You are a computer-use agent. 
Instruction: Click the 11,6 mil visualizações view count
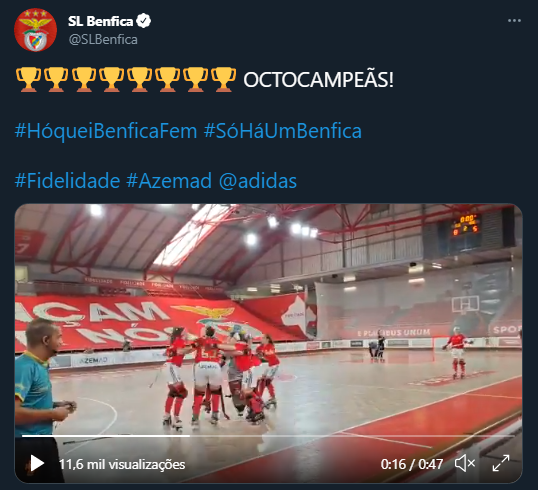122,464
